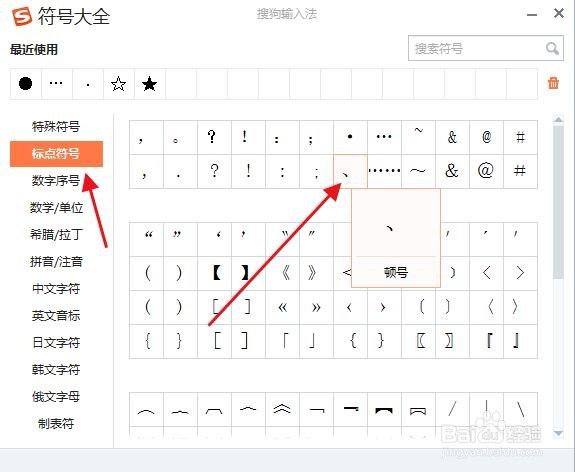Insert the first-row ampersand symbol
The image size is (575, 472).
452,137
